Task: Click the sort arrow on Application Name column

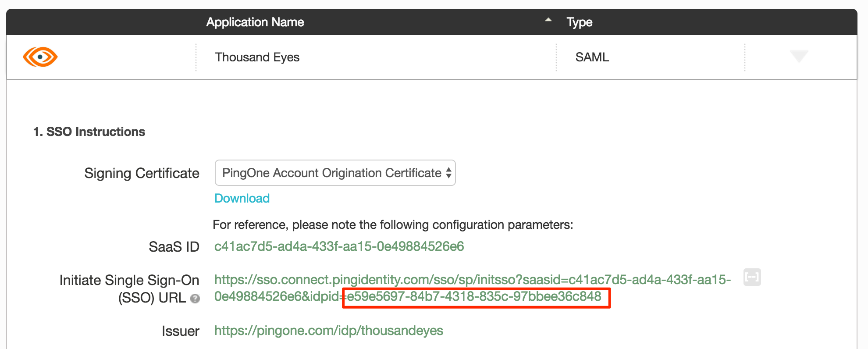Action: (x=548, y=20)
